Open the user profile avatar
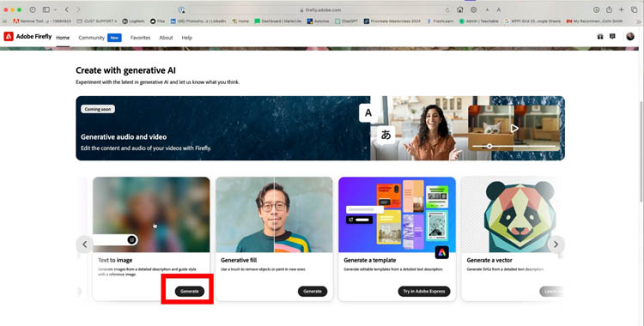The width and height of the screenshot is (644, 326). point(630,37)
